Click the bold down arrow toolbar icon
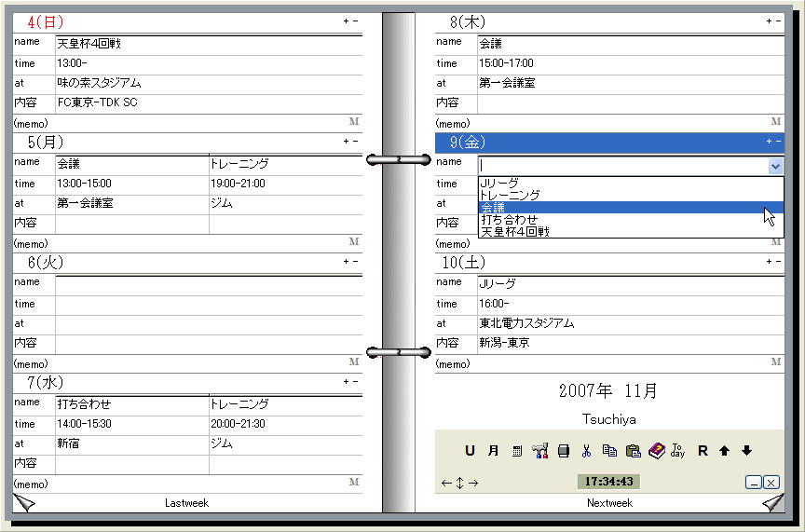Screen dimensions: 805x532 click(747, 451)
